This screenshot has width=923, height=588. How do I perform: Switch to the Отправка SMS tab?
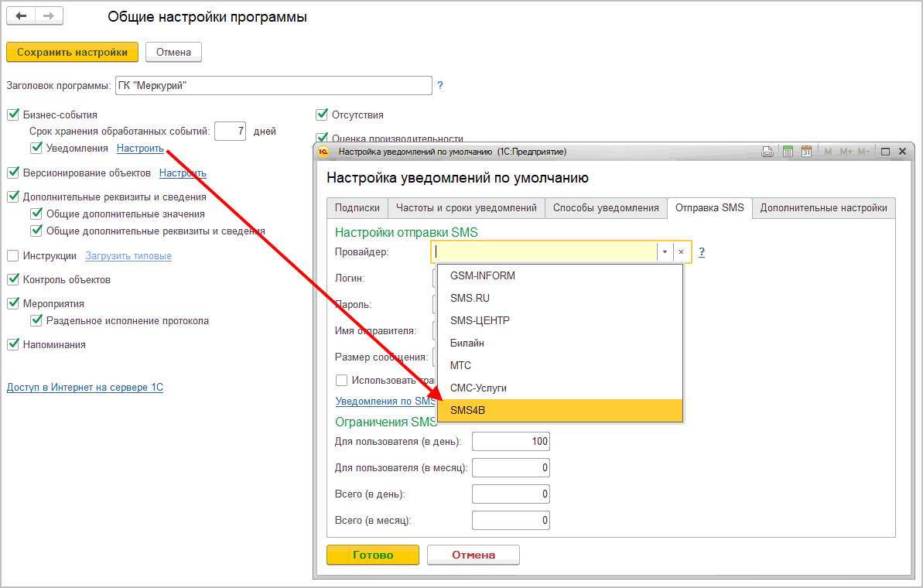click(709, 208)
